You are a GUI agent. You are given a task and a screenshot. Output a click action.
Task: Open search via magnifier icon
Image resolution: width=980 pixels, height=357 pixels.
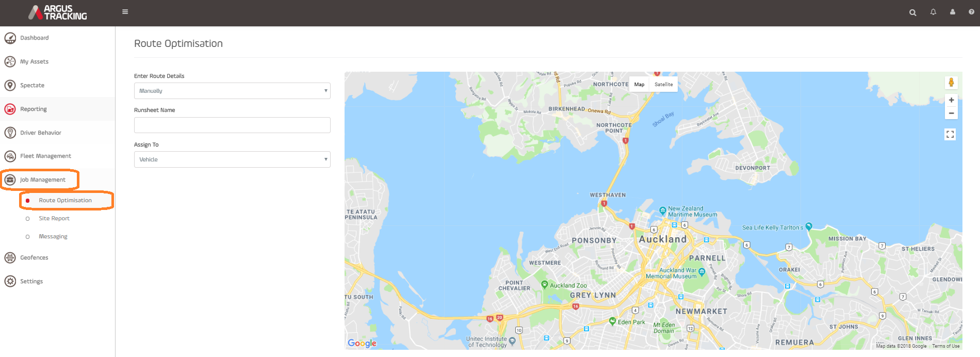pos(912,12)
